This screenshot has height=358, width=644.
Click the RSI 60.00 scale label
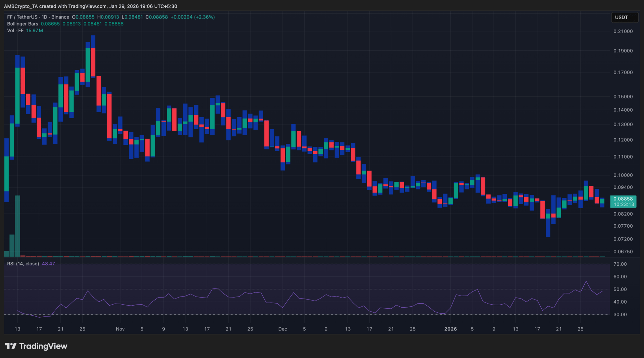pos(620,277)
